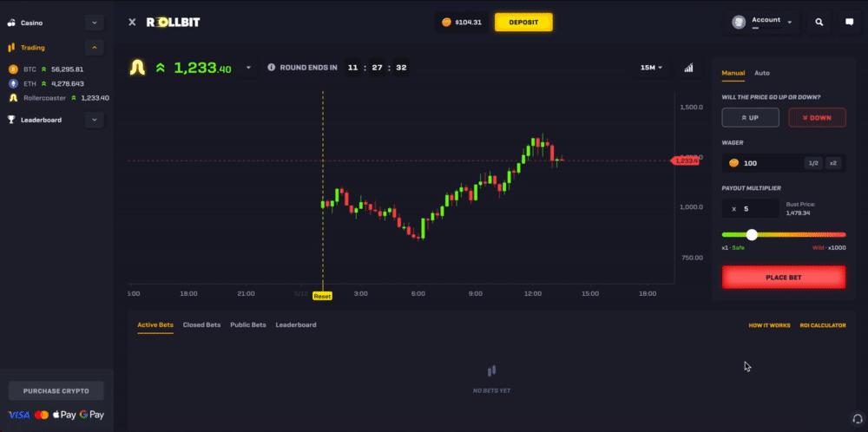Click the Reset chart marker
Image resolution: width=868 pixels, height=432 pixels.
[322, 296]
